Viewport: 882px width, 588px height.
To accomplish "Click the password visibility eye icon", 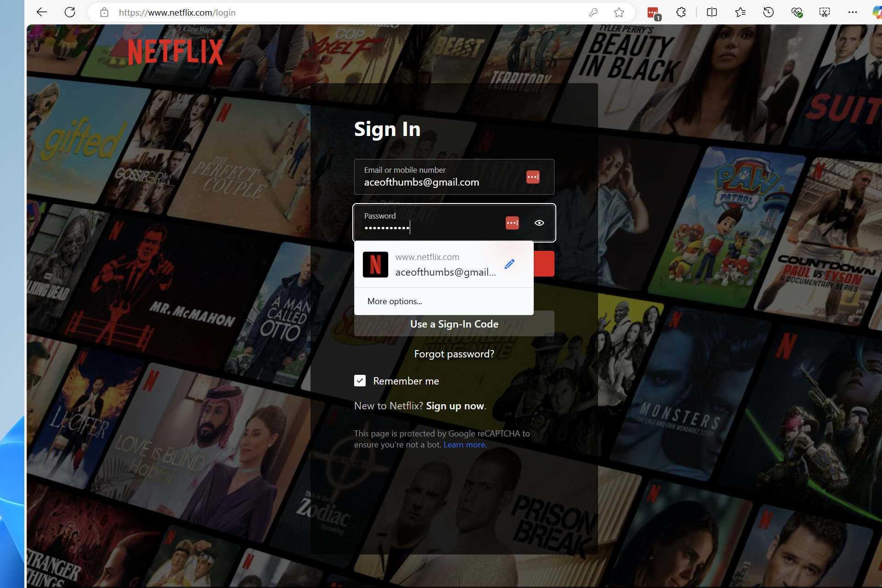I will click(x=539, y=222).
